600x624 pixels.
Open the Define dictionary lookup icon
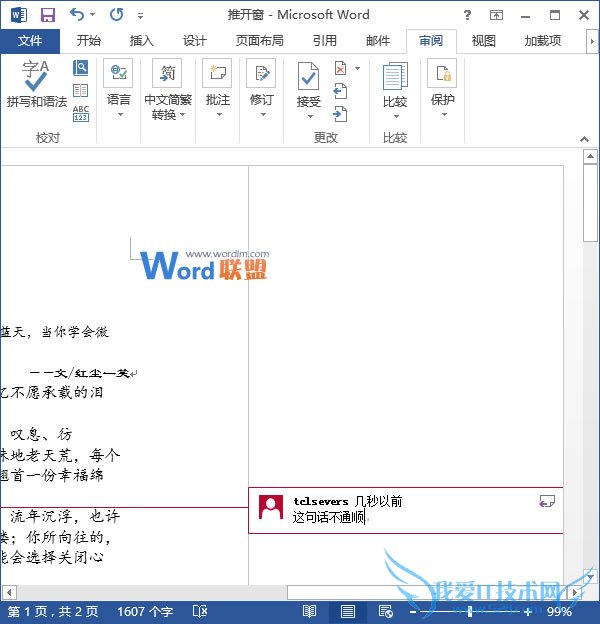[x=80, y=68]
